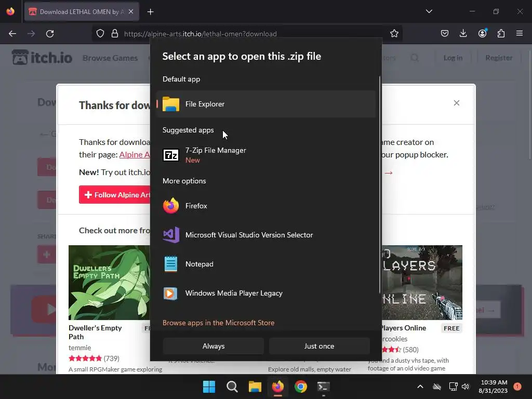Viewport: 532px width, 399px height.
Task: Click the scrollbar of the app list
Action: coord(380,185)
